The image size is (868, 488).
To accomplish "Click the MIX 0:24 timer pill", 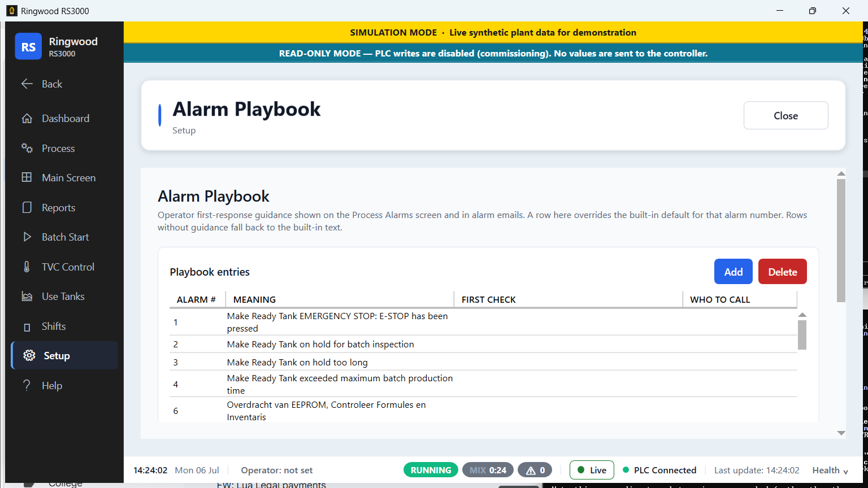I will [x=488, y=470].
